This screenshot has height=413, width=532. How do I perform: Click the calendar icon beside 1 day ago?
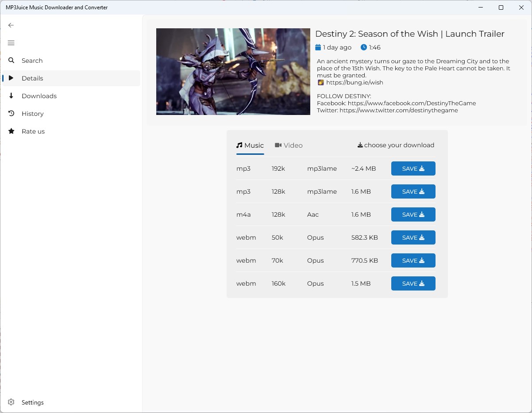318,47
